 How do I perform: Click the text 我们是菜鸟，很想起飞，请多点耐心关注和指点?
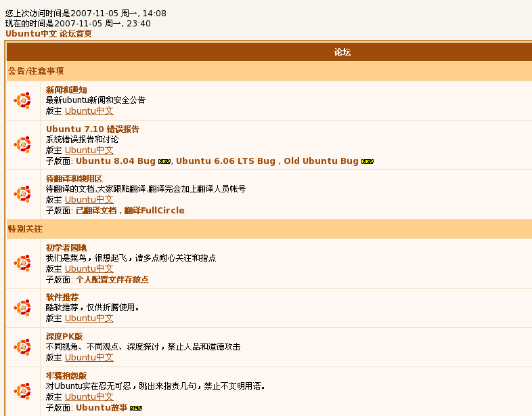click(x=131, y=258)
